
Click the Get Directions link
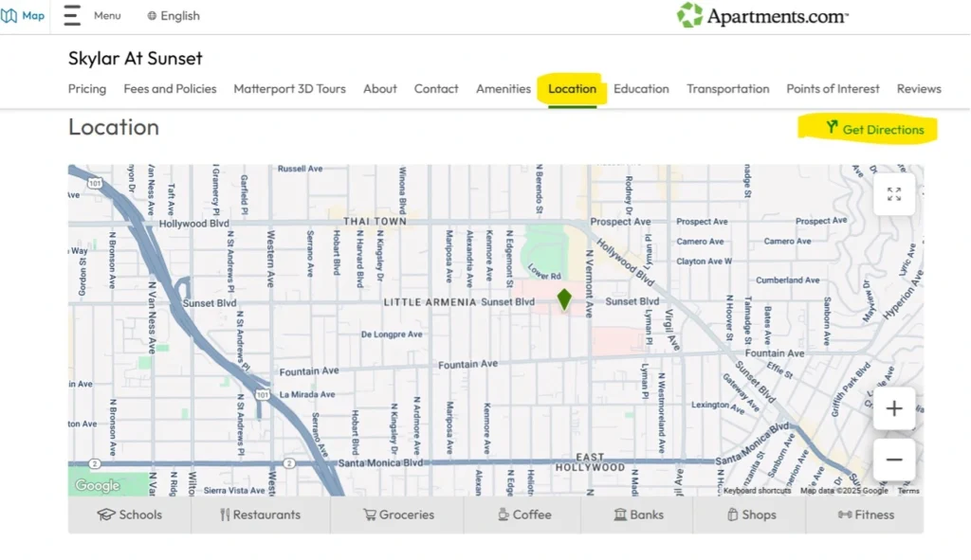coord(874,130)
